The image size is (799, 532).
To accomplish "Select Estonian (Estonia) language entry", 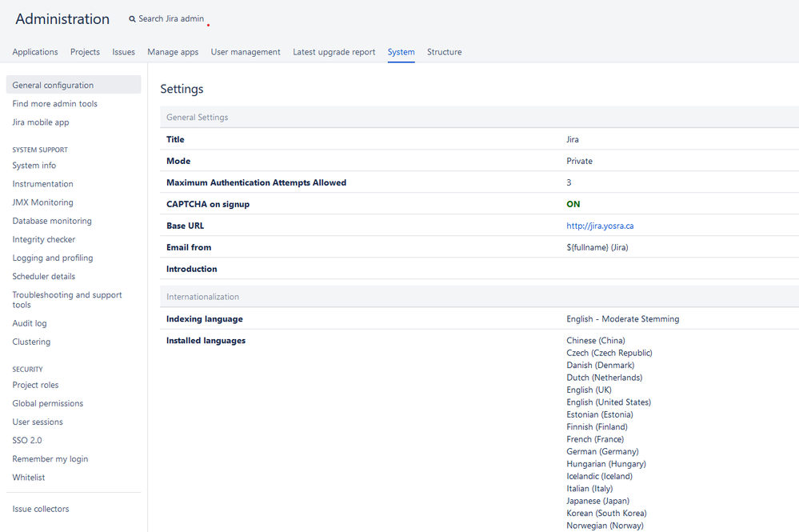I will (x=600, y=414).
